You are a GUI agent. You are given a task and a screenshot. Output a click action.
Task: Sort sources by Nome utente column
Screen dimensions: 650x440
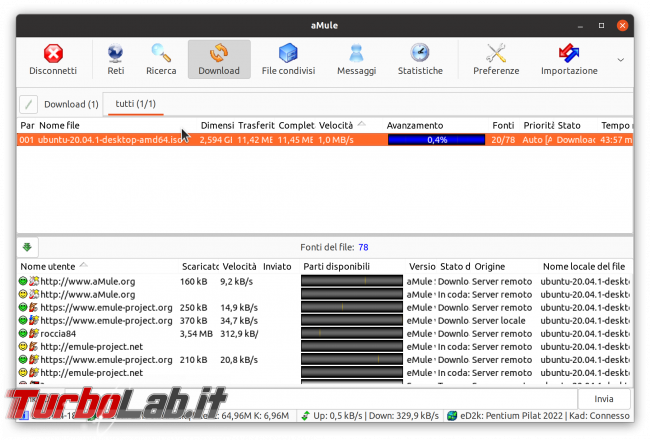[x=48, y=266]
